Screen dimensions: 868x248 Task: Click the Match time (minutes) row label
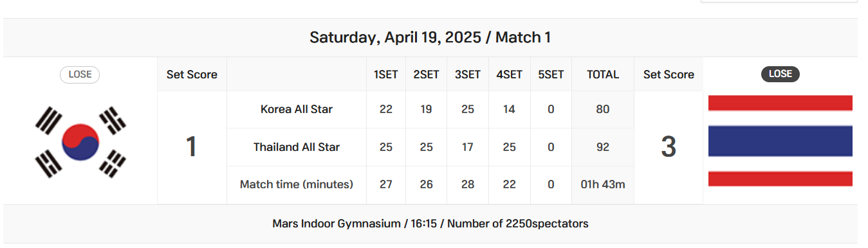pos(297,184)
